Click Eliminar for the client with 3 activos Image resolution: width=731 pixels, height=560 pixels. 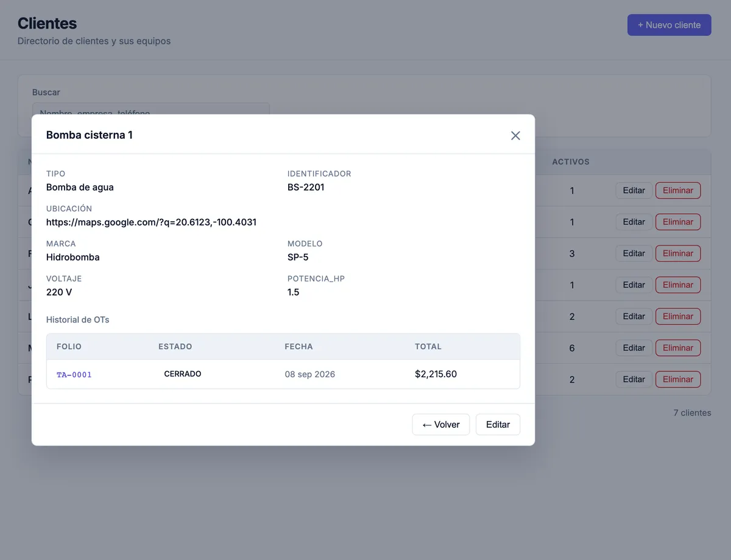pyautogui.click(x=678, y=253)
